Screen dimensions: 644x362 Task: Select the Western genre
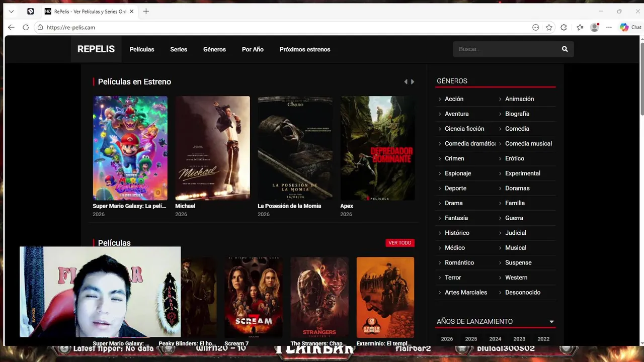coord(516,278)
